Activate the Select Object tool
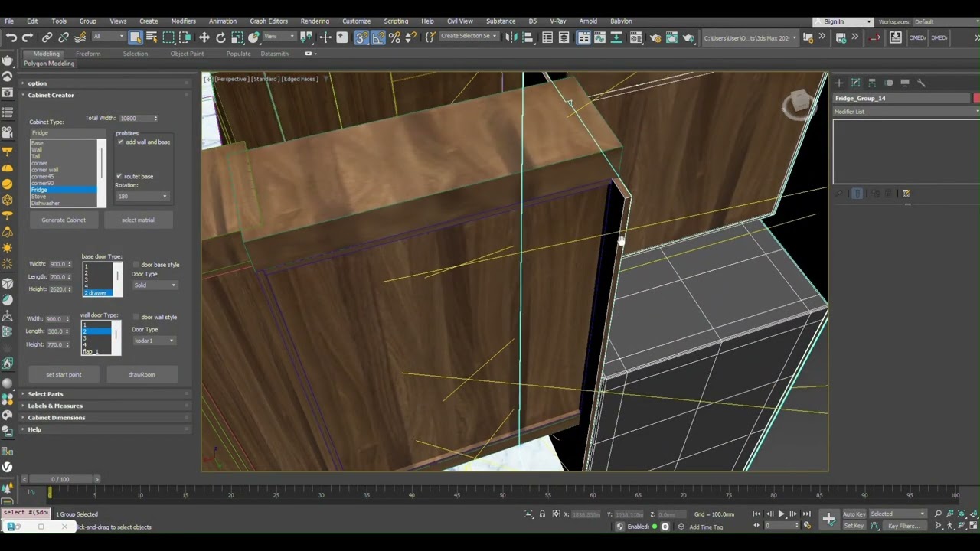 tap(136, 37)
